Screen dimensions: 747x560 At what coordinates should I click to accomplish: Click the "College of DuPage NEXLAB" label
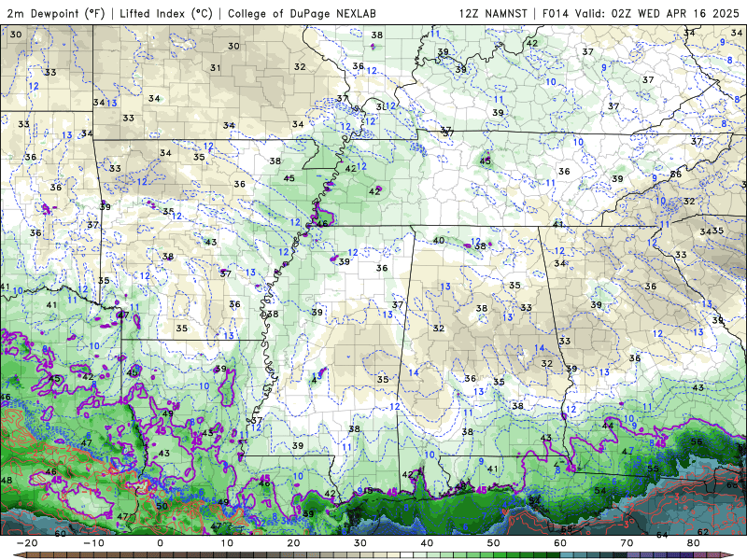[x=302, y=13]
